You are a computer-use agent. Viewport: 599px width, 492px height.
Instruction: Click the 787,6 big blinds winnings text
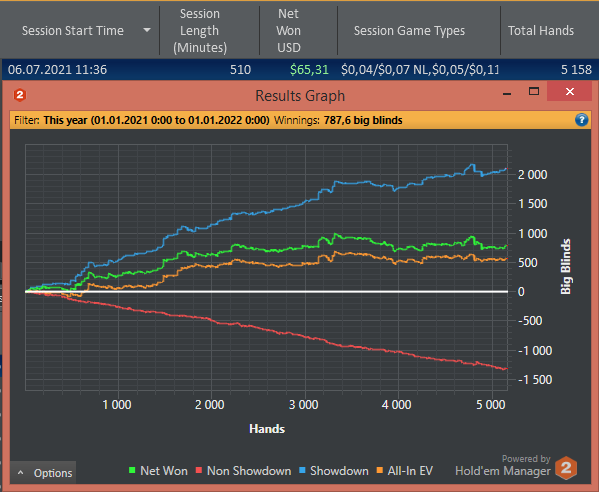(363, 120)
